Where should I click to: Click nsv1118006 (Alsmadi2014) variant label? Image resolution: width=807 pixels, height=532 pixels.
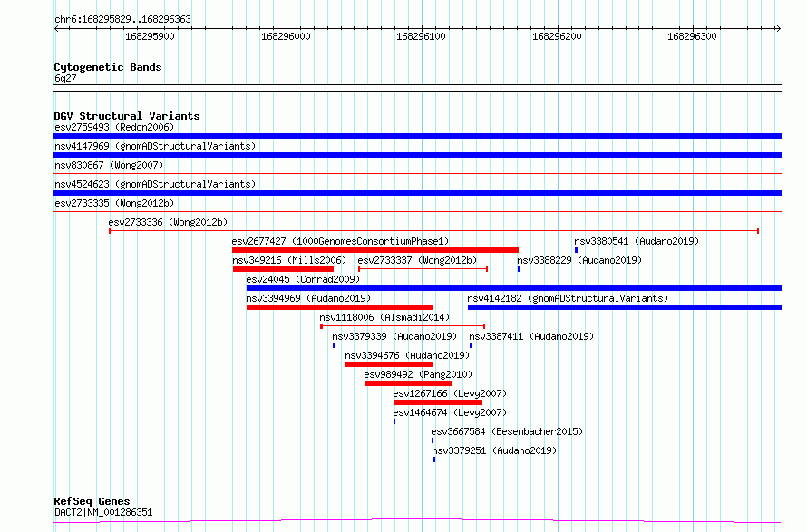point(384,317)
